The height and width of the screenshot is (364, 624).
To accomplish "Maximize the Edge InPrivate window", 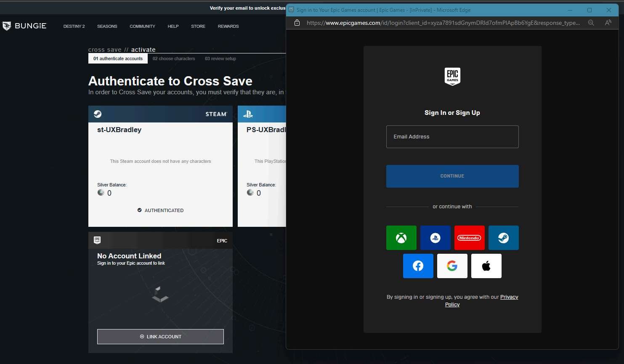I will point(589,10).
